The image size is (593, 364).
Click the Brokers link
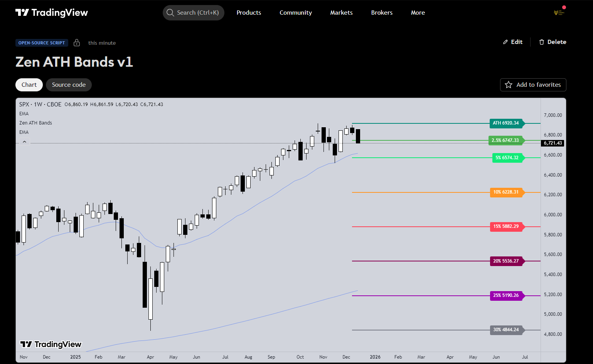[x=382, y=13]
